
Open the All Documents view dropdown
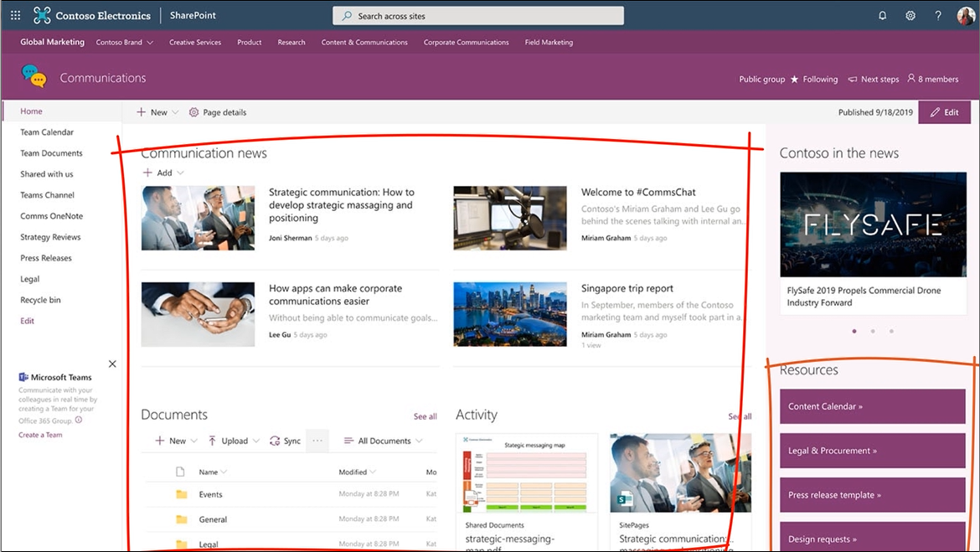pos(383,441)
